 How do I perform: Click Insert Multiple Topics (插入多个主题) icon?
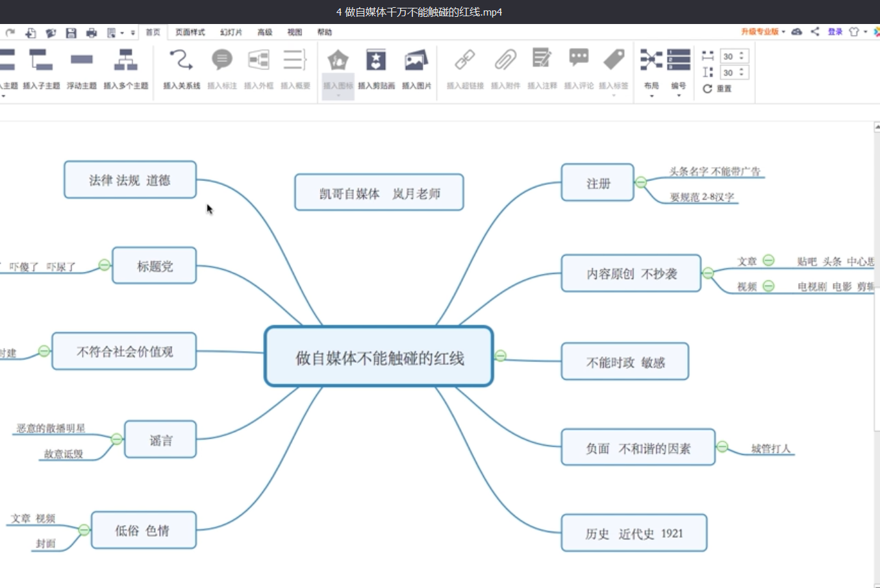tap(125, 60)
